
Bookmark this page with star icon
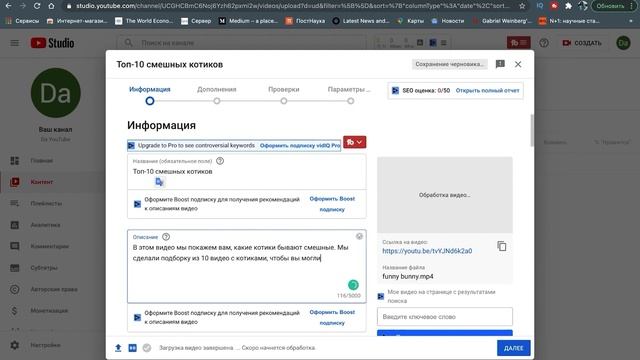(x=522, y=6)
